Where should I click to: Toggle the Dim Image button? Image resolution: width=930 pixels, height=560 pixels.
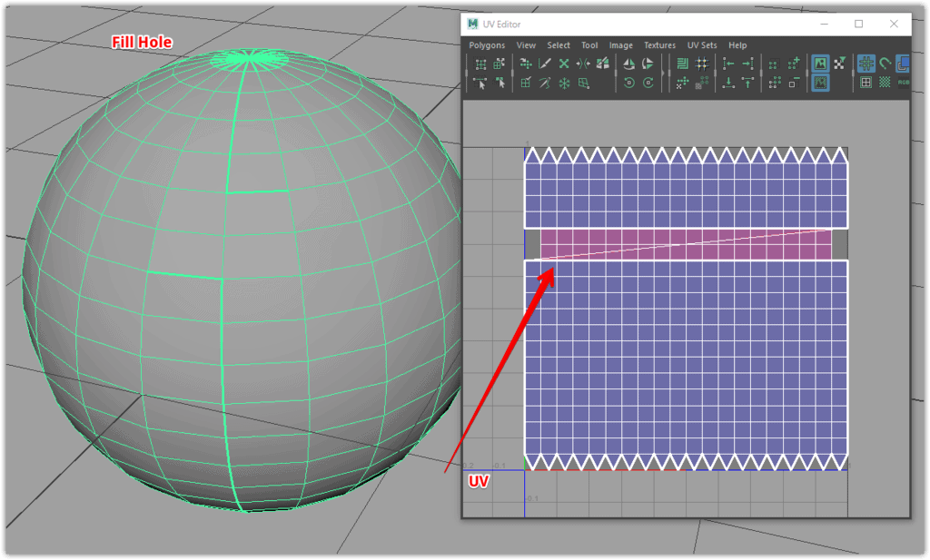pyautogui.click(x=819, y=83)
